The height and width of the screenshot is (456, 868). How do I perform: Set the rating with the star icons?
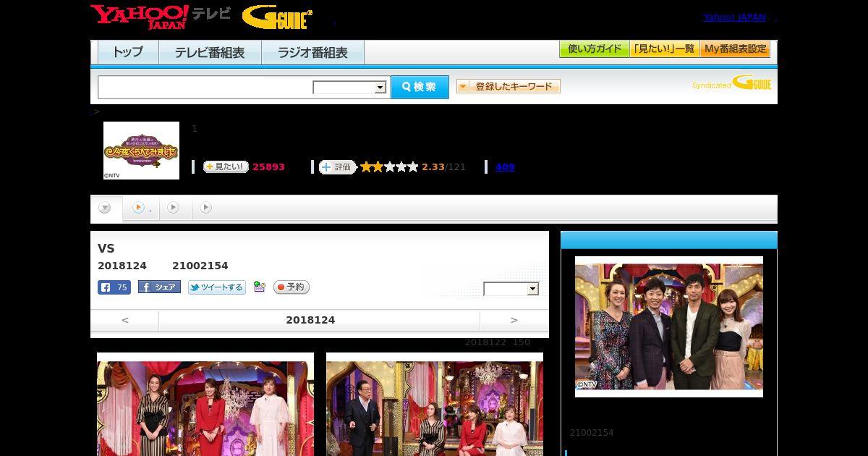click(x=389, y=167)
